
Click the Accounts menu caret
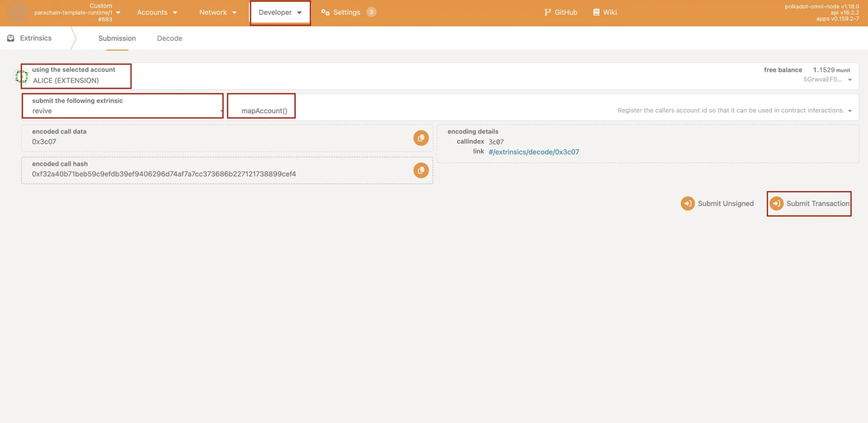tap(175, 13)
